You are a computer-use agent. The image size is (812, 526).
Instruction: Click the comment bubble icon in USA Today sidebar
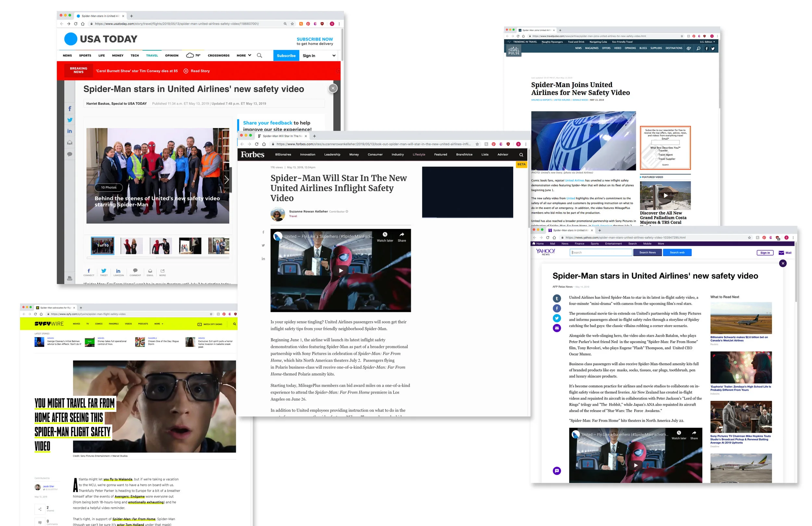point(70,154)
